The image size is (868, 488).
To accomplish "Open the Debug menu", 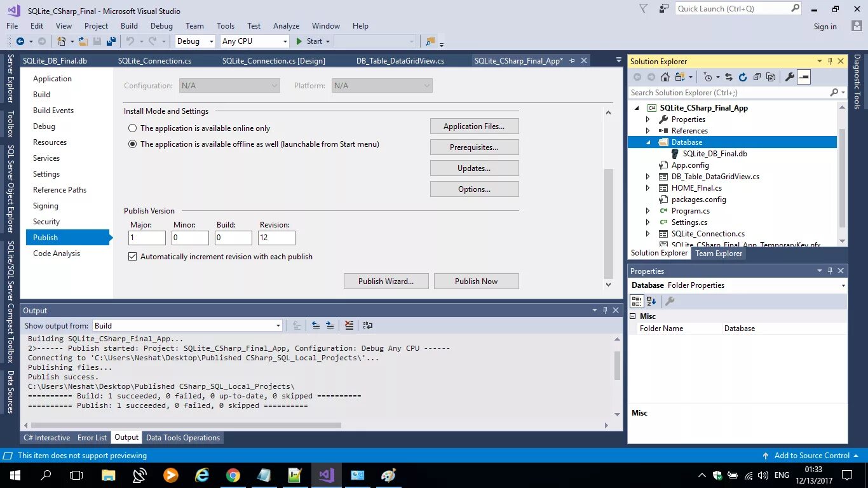I will click(161, 26).
